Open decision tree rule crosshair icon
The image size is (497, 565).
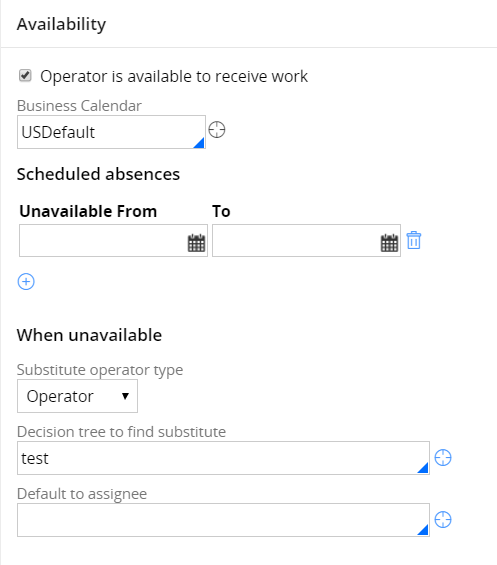(x=443, y=458)
